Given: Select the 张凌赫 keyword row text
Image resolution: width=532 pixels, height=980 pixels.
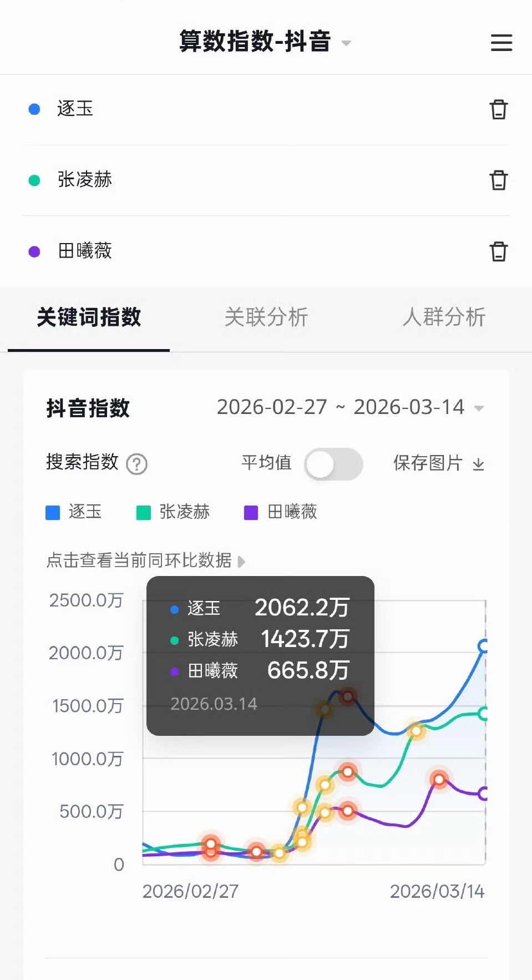Looking at the screenshot, I should pyautogui.click(x=85, y=180).
